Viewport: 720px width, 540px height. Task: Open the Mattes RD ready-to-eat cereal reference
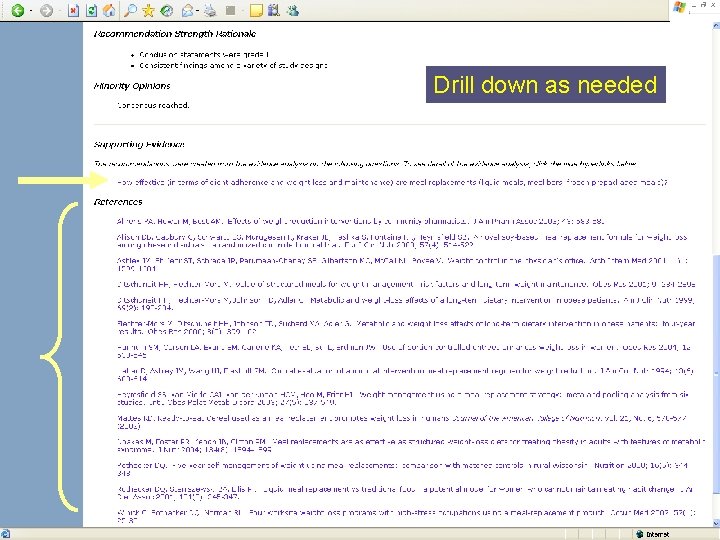coord(402,422)
